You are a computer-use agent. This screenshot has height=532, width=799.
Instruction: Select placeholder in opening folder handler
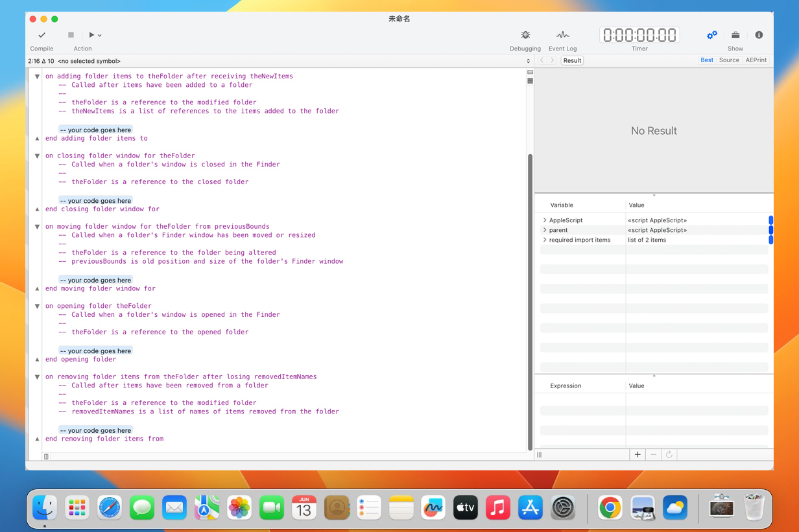tap(95, 351)
